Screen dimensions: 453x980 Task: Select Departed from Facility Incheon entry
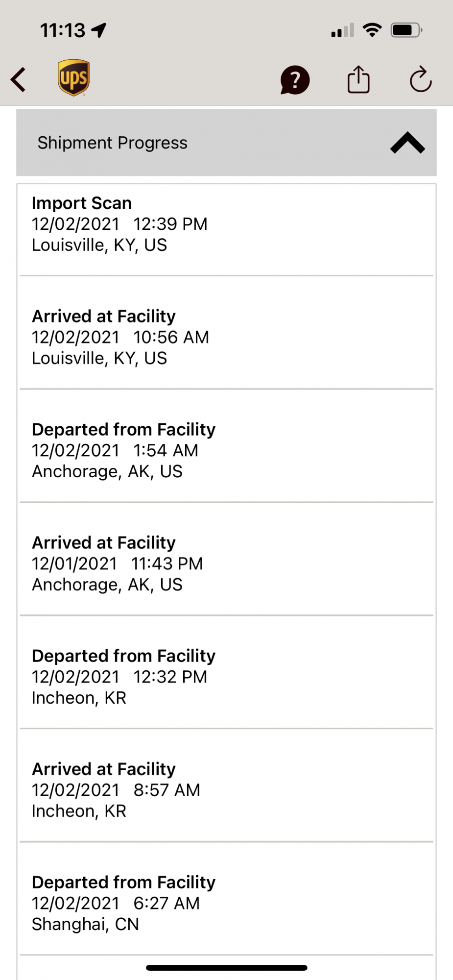tap(226, 677)
